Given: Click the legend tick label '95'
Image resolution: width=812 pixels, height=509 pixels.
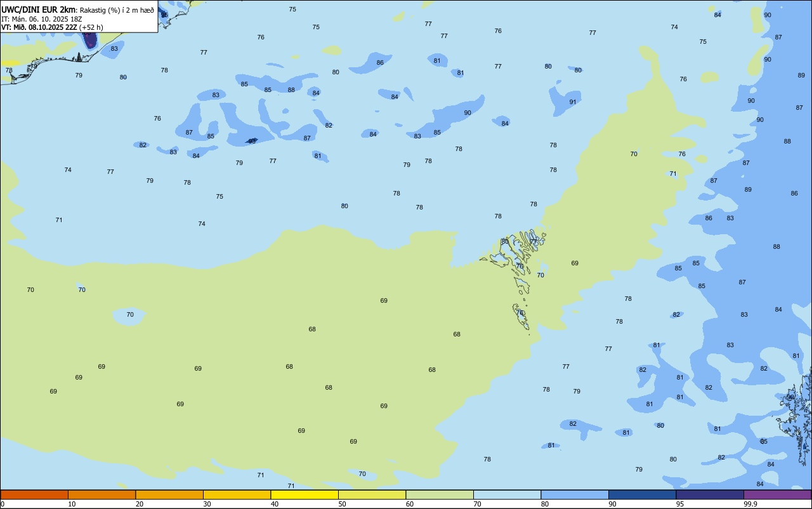Looking at the screenshot, I should [x=680, y=504].
